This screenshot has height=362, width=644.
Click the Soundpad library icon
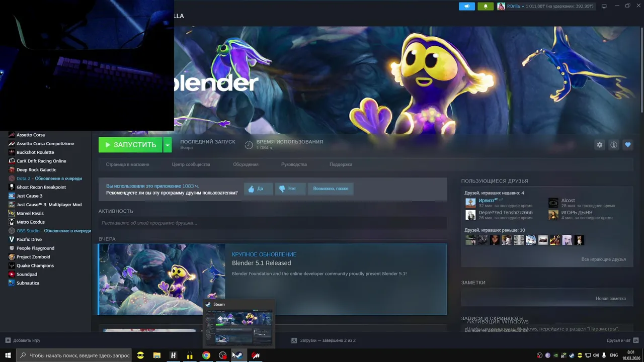tap(12, 274)
